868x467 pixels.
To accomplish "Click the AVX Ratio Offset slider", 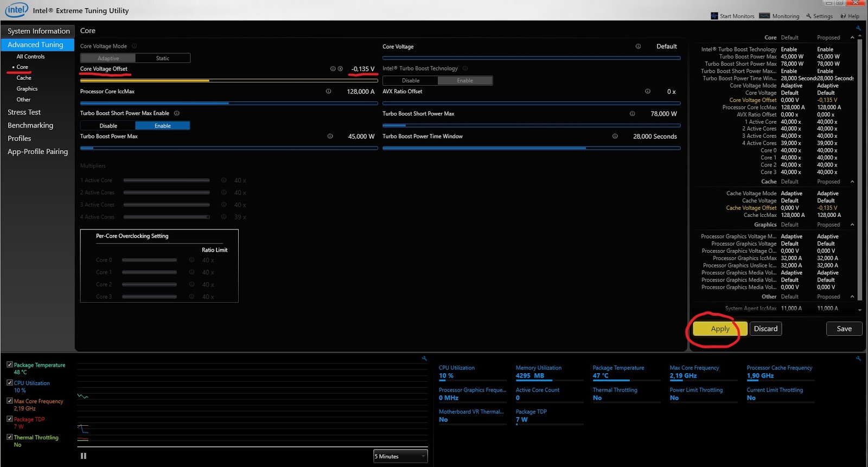I will pos(531,103).
